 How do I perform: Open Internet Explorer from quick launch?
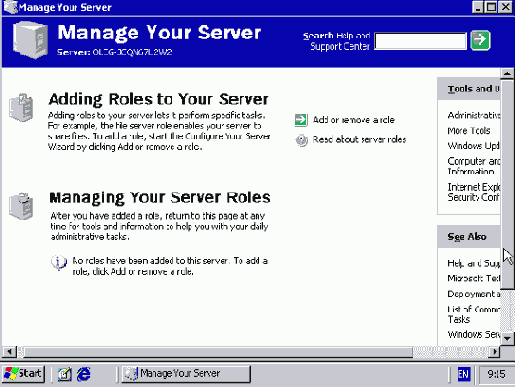pos(84,374)
